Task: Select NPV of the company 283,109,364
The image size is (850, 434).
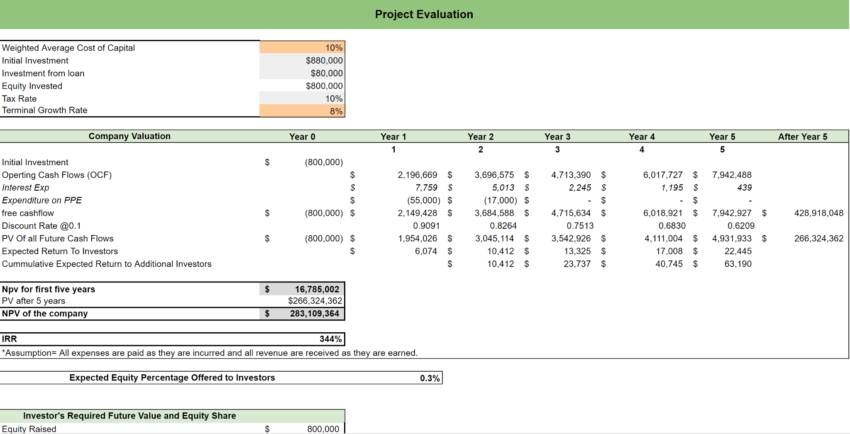Action: [x=302, y=313]
